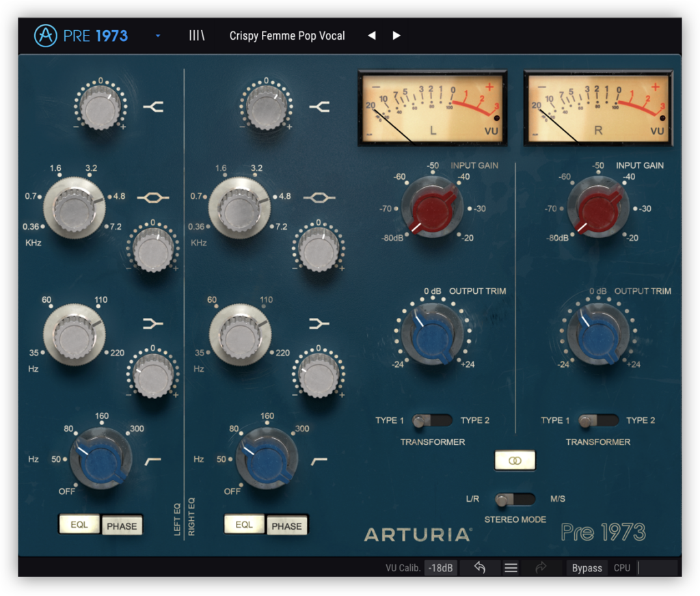Click right Transformer TYPE 1 label
The height and width of the screenshot is (596, 700).
click(555, 420)
